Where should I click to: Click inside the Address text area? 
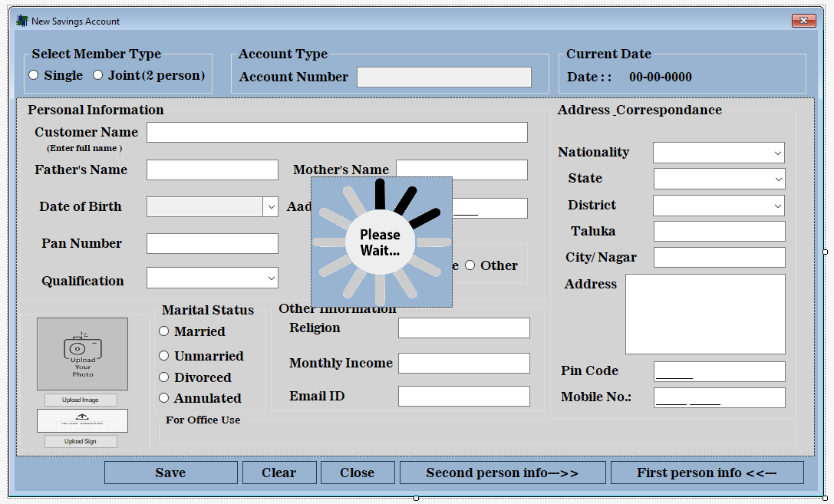[705, 315]
